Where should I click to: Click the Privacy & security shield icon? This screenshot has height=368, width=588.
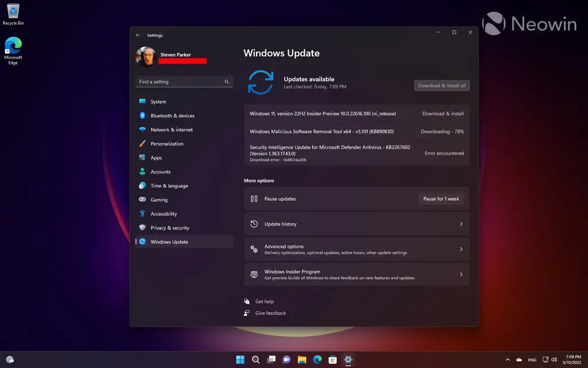142,228
